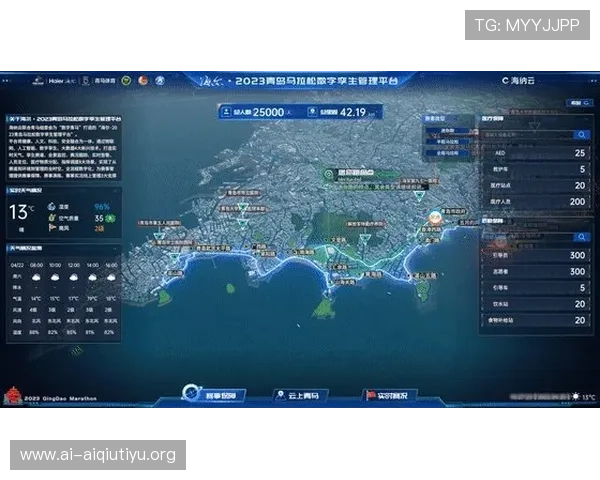The image size is (600, 480).
Task: Click the cloud icon under 16:00
Action: click(x=111, y=277)
